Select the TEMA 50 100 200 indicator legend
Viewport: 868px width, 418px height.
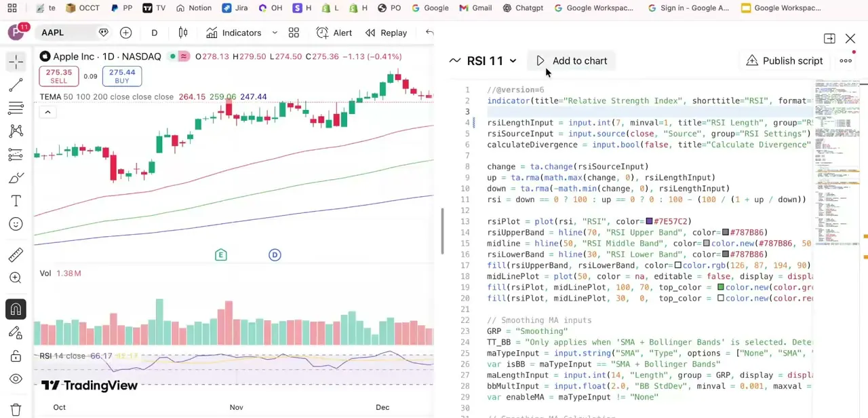click(x=106, y=97)
